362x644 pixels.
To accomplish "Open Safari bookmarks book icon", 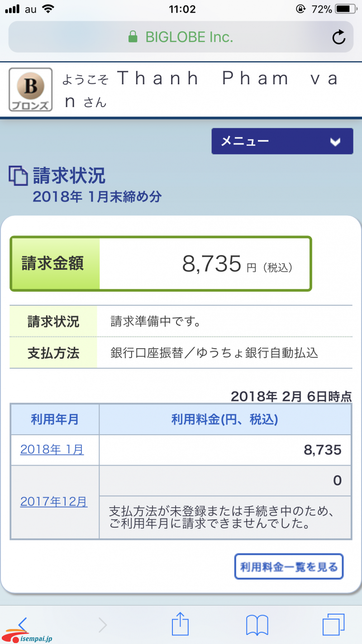I will click(x=257, y=625).
